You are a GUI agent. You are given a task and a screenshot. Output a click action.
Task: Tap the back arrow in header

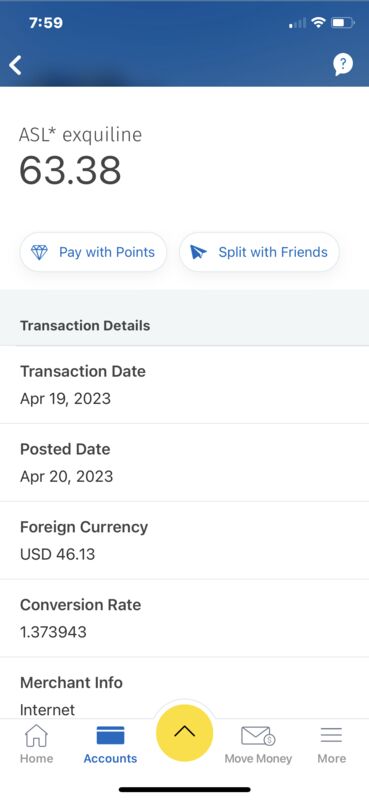[x=15, y=65]
